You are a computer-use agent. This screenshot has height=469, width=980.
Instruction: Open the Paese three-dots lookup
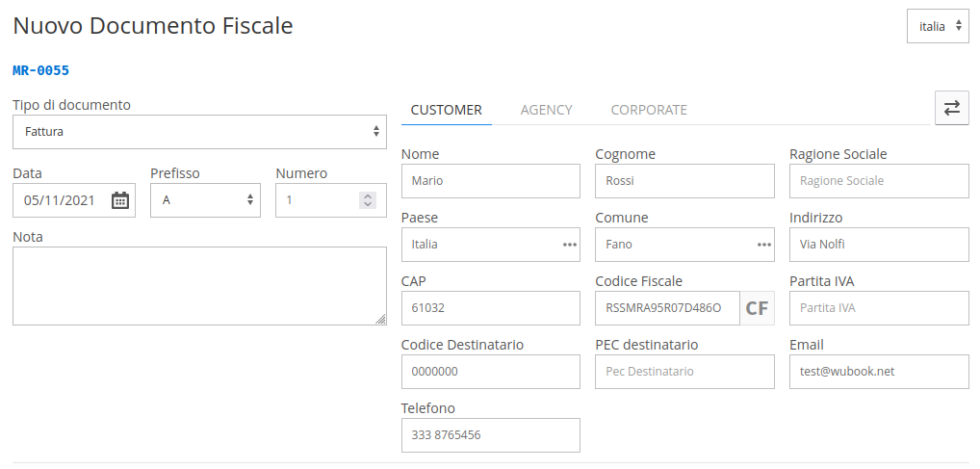pyautogui.click(x=569, y=245)
